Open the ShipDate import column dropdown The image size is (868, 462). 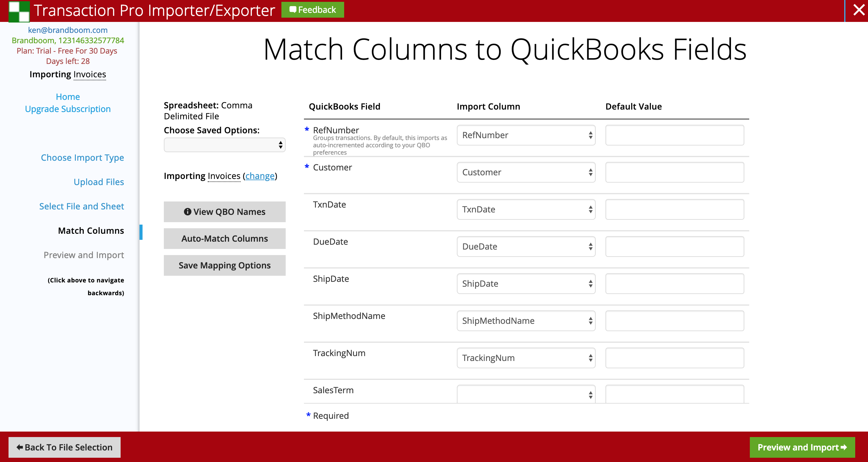526,284
